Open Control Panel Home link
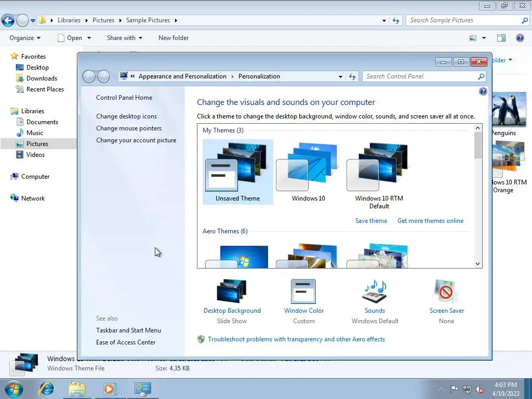Viewport: 532px width, 399px height. pyautogui.click(x=124, y=98)
